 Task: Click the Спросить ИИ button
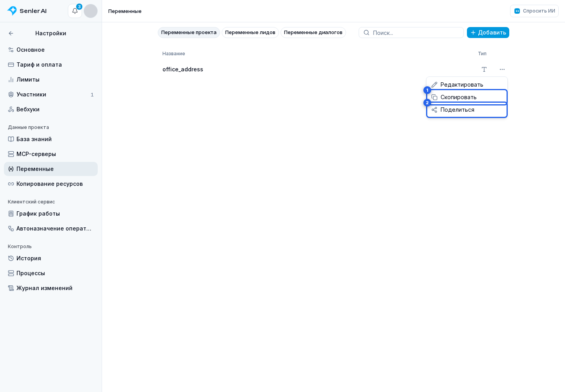tap(534, 11)
